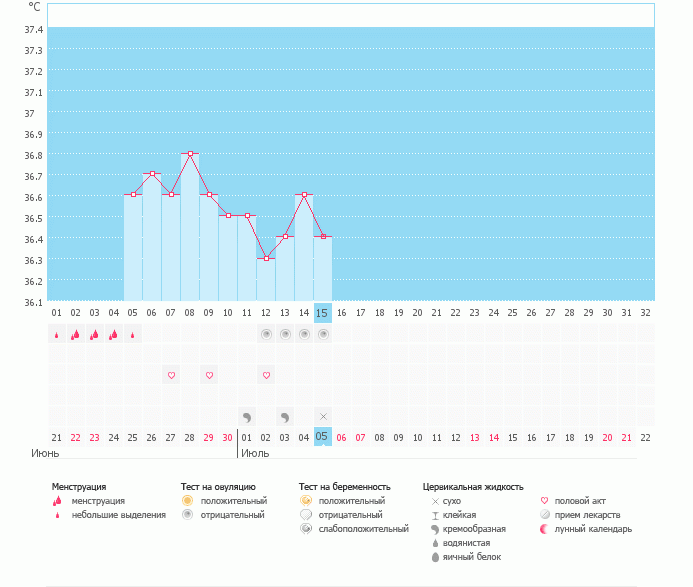Click the light spotting icon on cycle day 01
The height and width of the screenshot is (587, 693).
pyautogui.click(x=56, y=335)
